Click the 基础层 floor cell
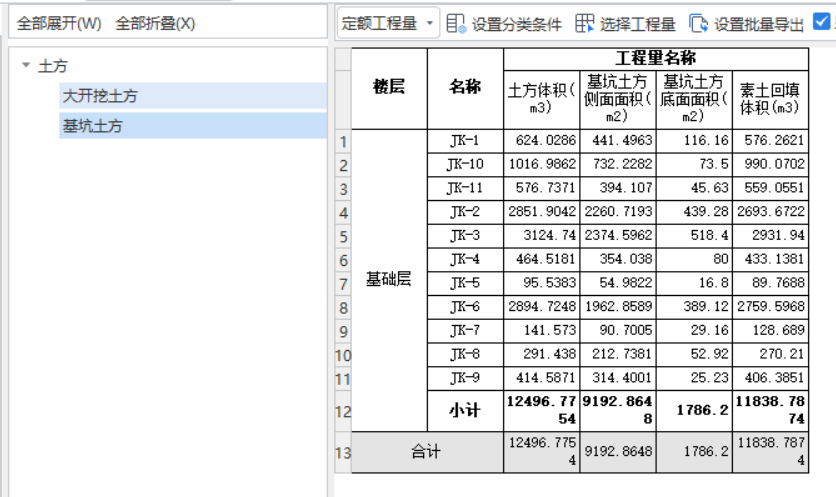Image resolution: width=836 pixels, height=497 pixels. [x=389, y=280]
